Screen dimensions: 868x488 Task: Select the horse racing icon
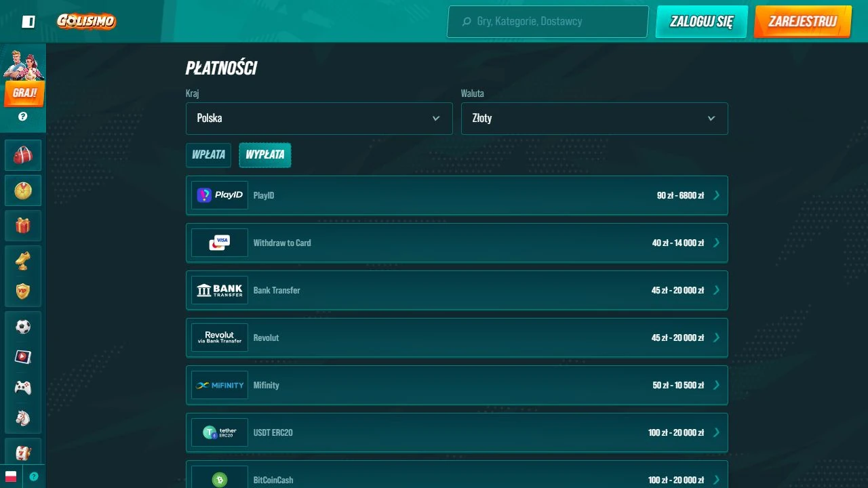coord(23,418)
